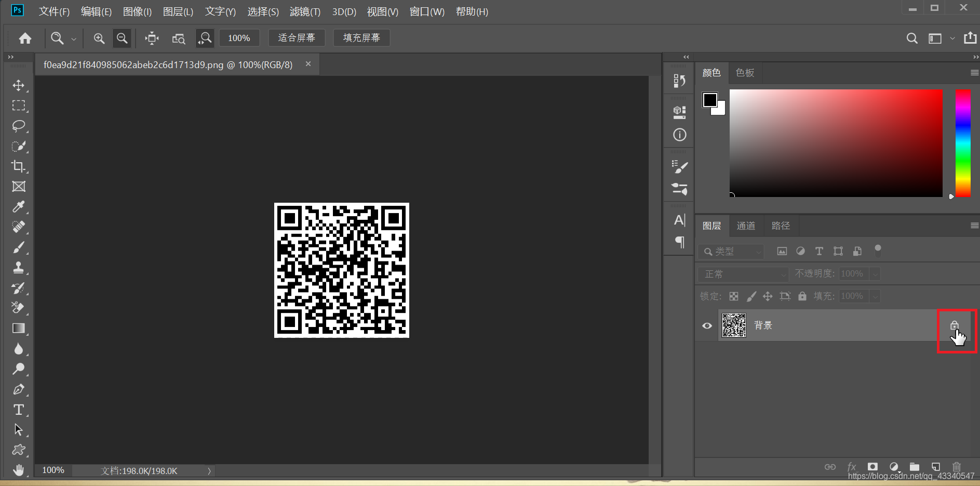Image resolution: width=980 pixels, height=486 pixels.
Task: Select the Path Selection tool
Action: tap(19, 430)
